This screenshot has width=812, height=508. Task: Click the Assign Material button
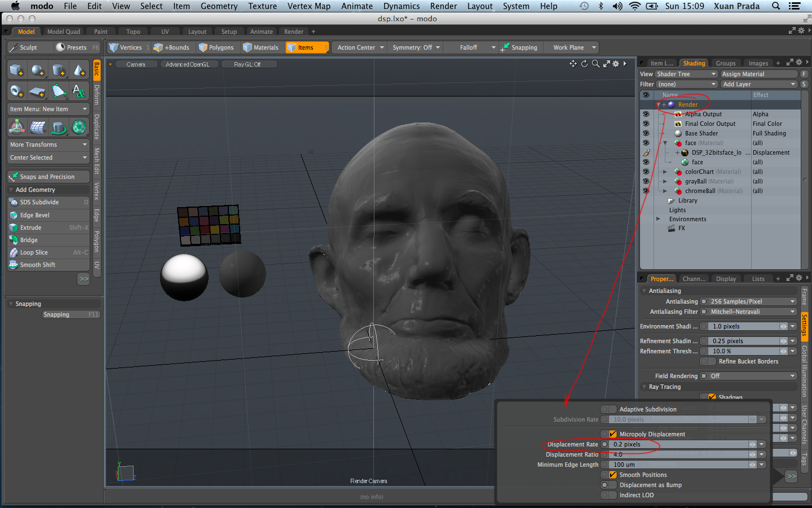pyautogui.click(x=758, y=74)
